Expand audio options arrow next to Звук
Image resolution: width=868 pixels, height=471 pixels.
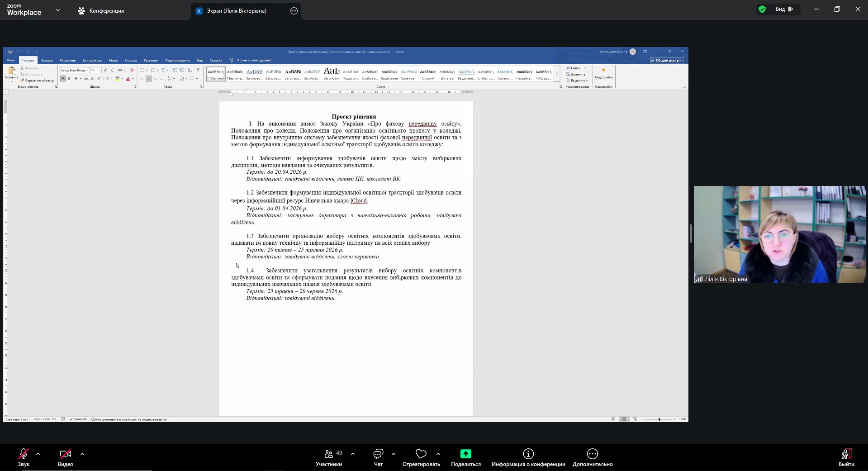(38, 454)
